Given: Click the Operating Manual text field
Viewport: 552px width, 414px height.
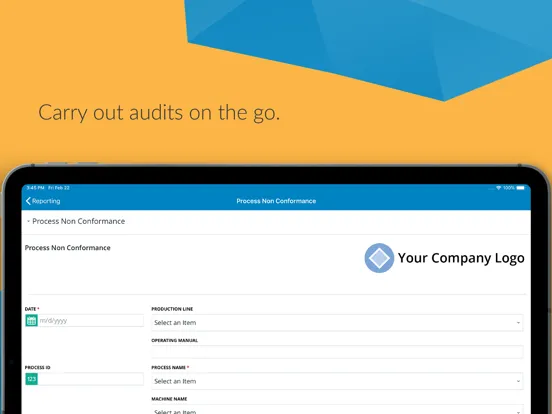Looking at the screenshot, I should [337, 352].
